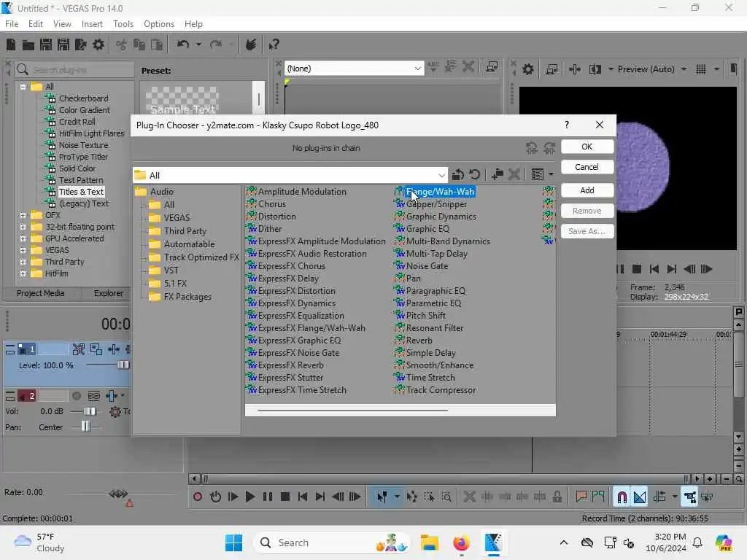Image resolution: width=747 pixels, height=560 pixels.
Task: Open File Explorer from taskbar
Action: point(430,542)
